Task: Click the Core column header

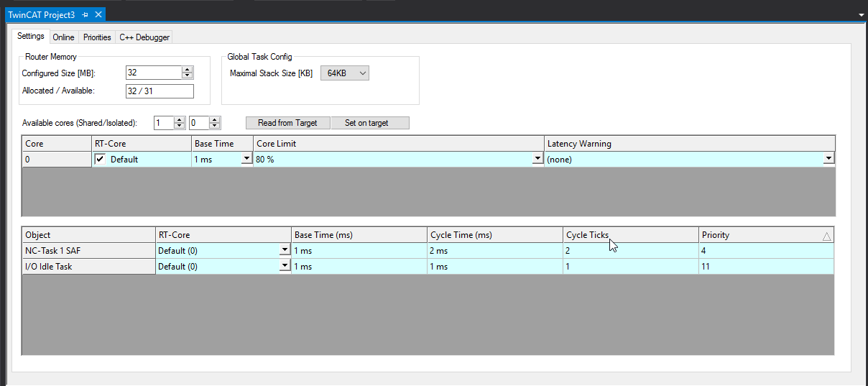Action: (57, 144)
